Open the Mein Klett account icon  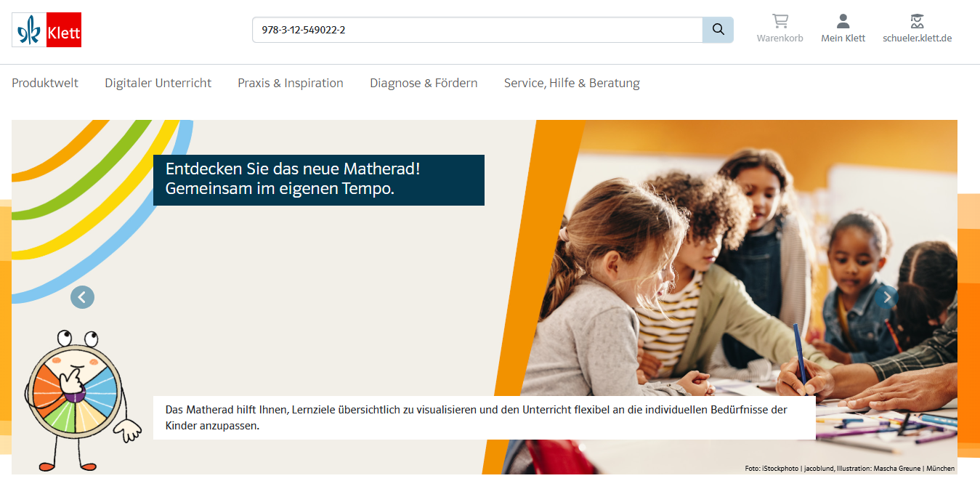(x=843, y=20)
